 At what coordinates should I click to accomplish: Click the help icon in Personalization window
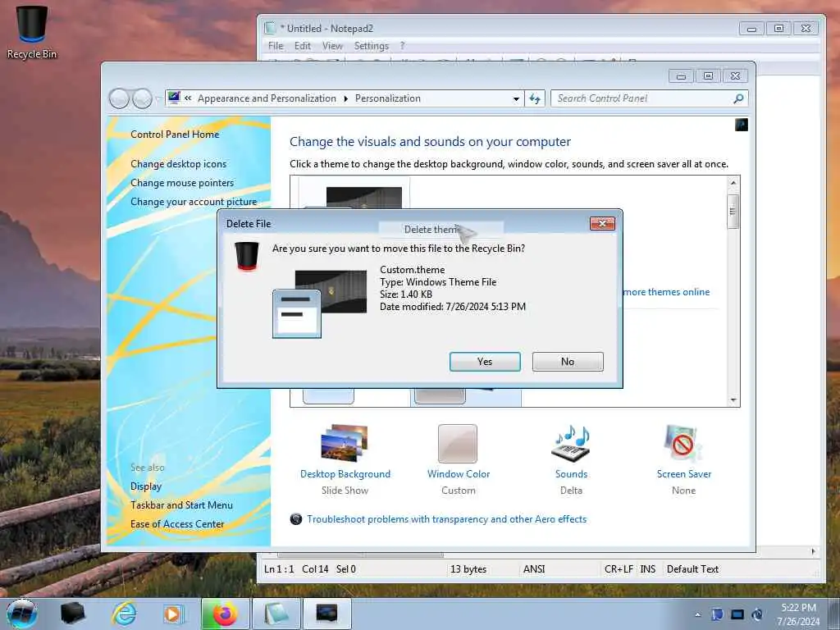pos(742,125)
